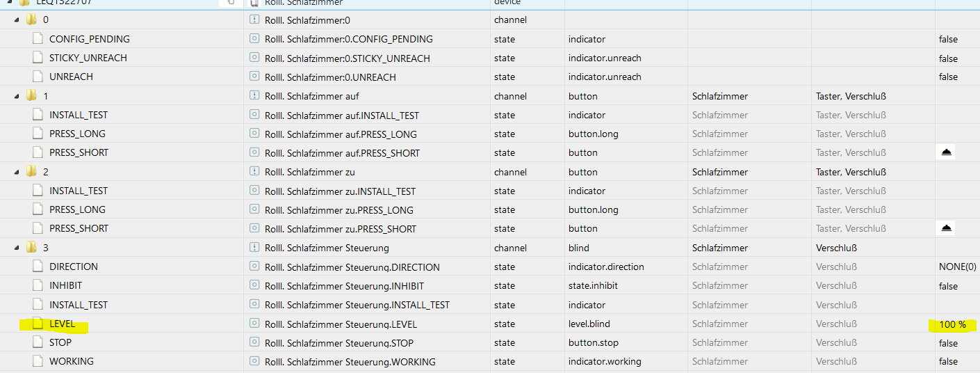This screenshot has width=980, height=373.
Task: Click state icon before 'Schlafzimmer:0.CONFIG_PENDING' name
Action: 254,39
